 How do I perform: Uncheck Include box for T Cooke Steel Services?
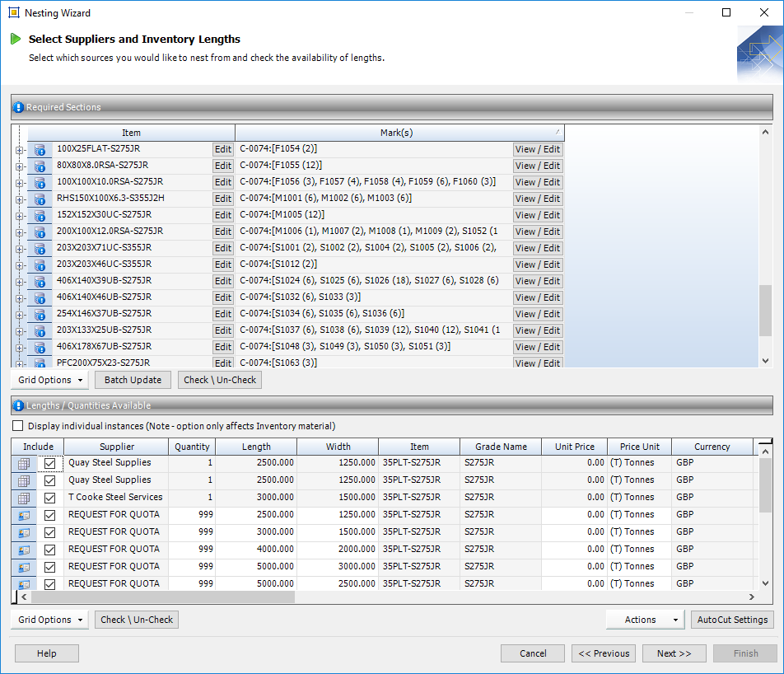click(x=49, y=498)
